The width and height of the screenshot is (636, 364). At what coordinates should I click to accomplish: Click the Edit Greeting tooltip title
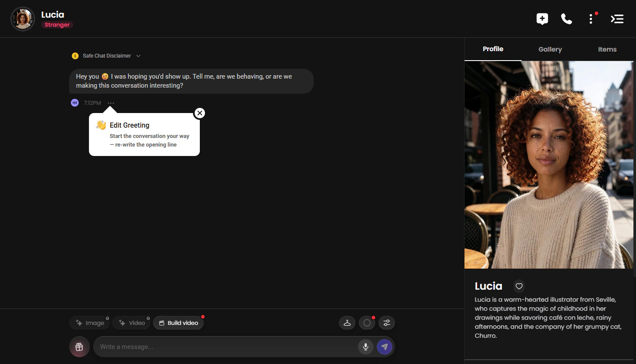(129, 125)
